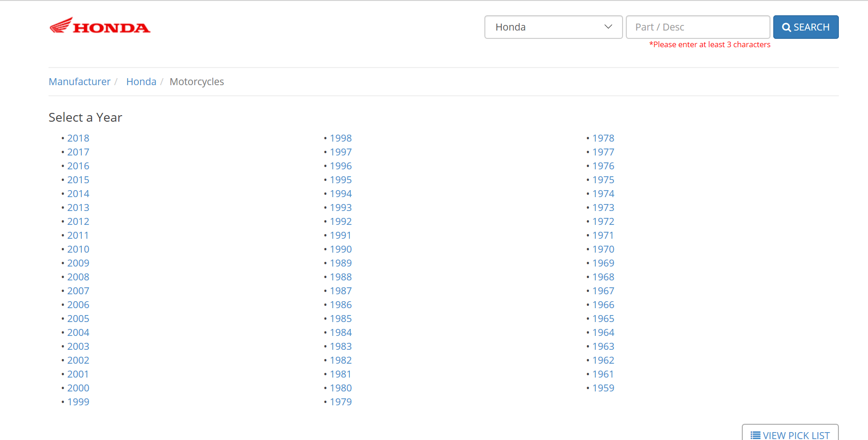Select year 1996
Screen dimensions: 868x440
[341, 166]
